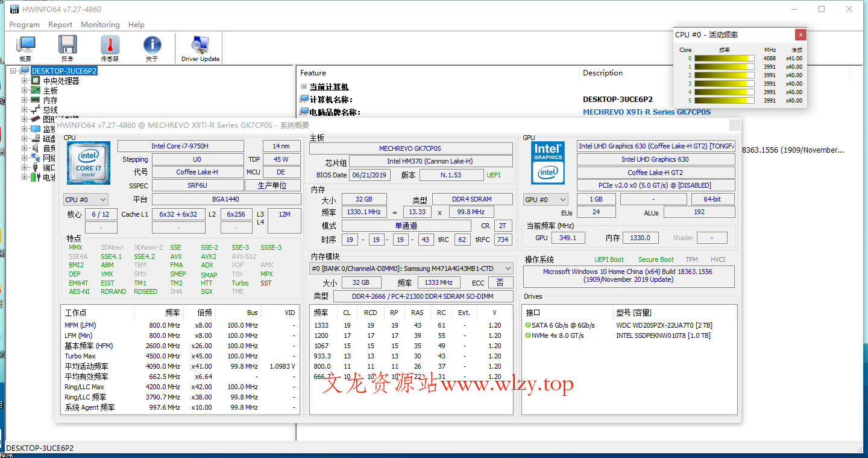Expand the 中央处理器 tree node
868x458 pixels.
click(24, 81)
